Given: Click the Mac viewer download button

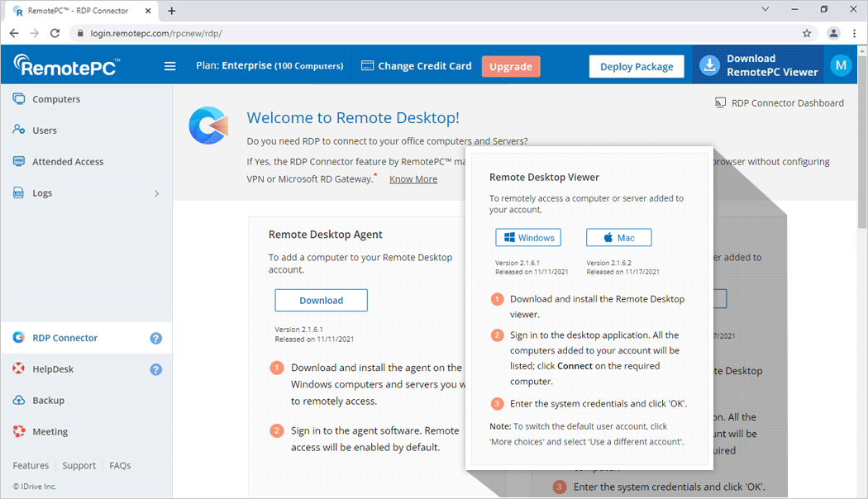Looking at the screenshot, I should [x=618, y=238].
